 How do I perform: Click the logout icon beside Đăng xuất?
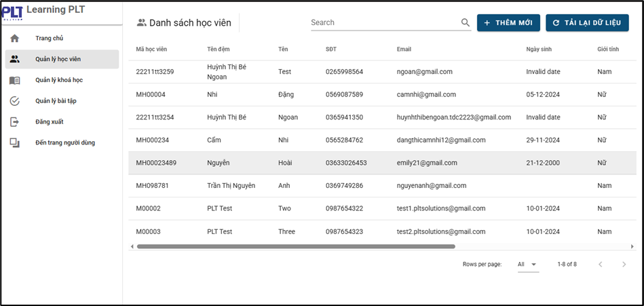[14, 122]
